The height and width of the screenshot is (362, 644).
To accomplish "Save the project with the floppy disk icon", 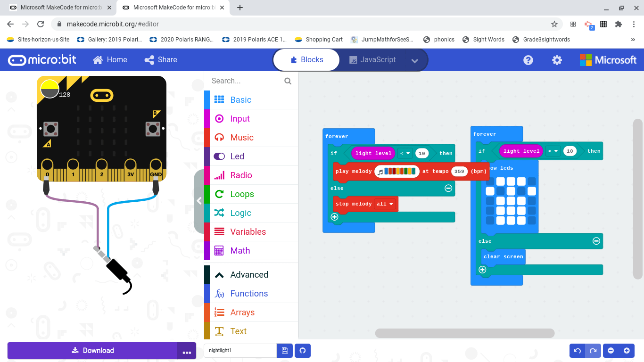I will coord(285,350).
